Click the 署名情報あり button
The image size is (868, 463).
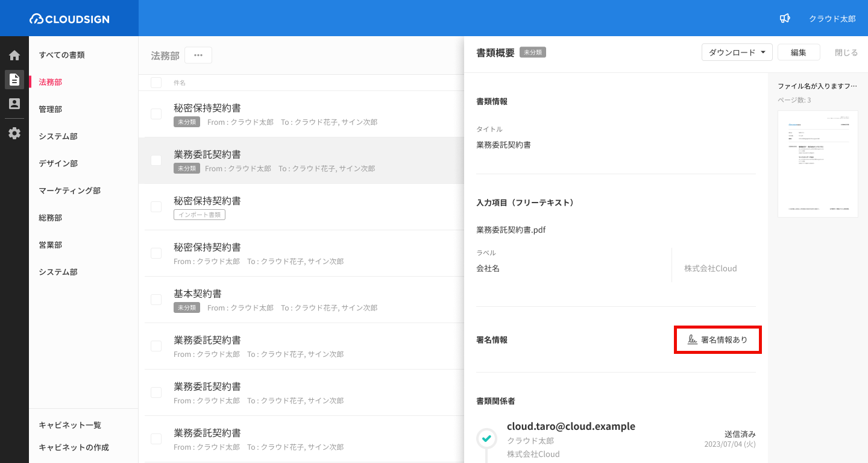click(717, 340)
